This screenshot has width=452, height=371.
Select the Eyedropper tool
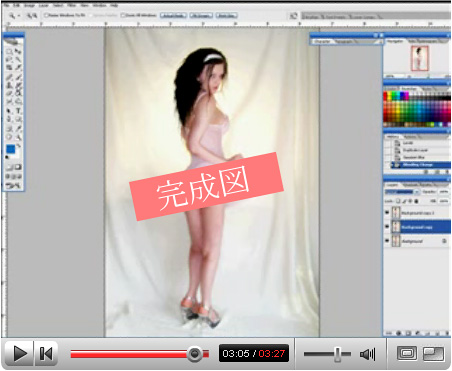point(18,128)
